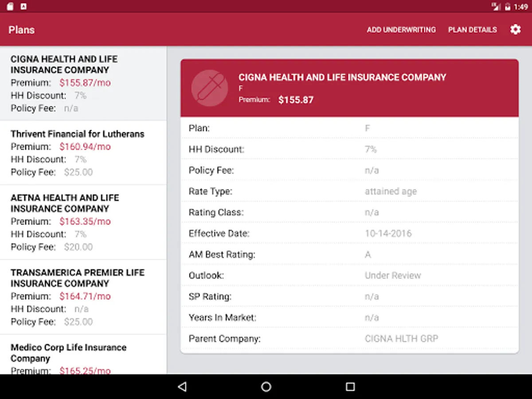Screen dimensions: 532x399
Task: Tap the SD card notification icon
Action: [x=10, y=6]
